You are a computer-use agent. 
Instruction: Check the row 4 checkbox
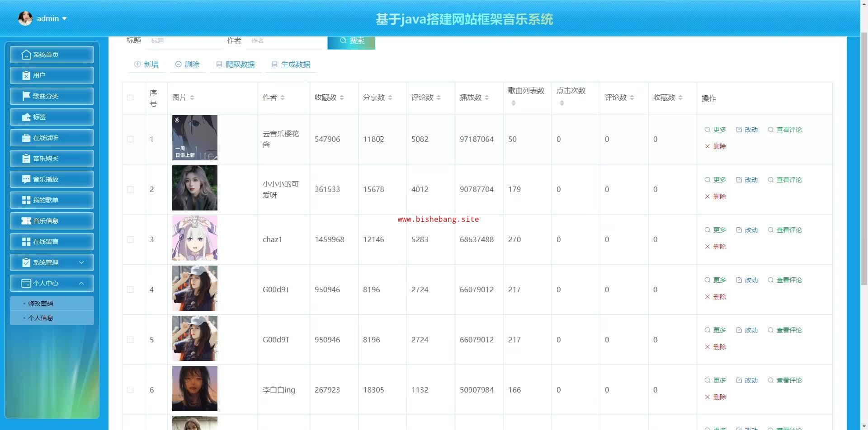[x=130, y=290]
